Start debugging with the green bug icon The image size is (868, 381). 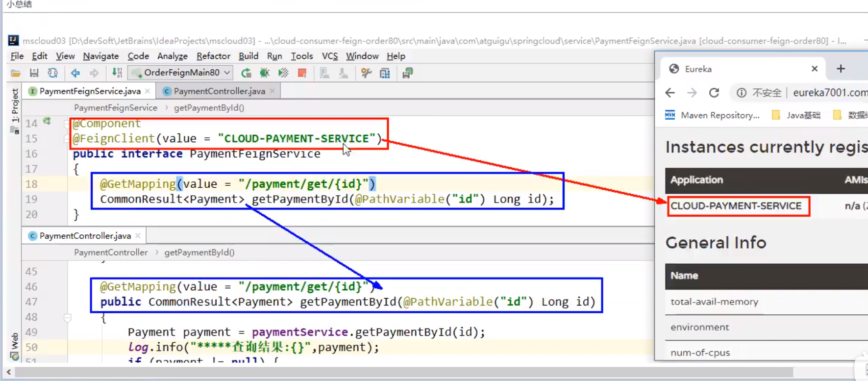tap(265, 73)
